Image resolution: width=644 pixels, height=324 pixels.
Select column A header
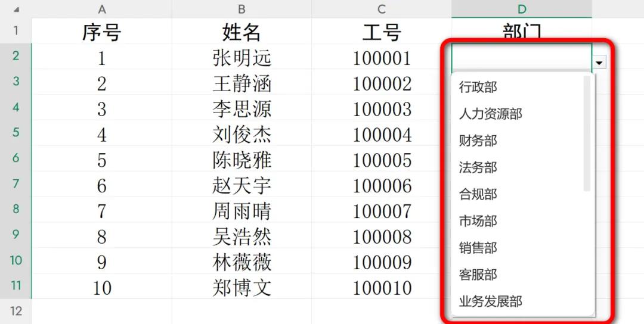click(x=101, y=9)
